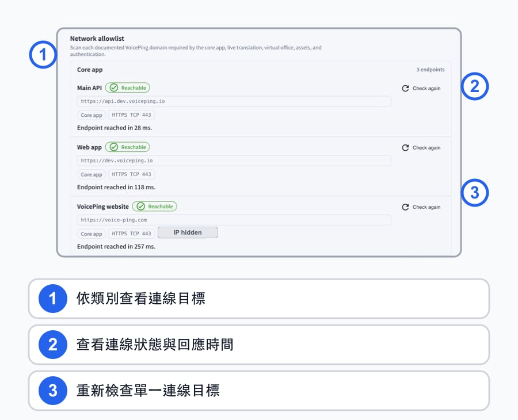Image resolution: width=518 pixels, height=420 pixels.
Task: Select the https://api.dev.voiceping.io URL field
Action: pos(234,101)
